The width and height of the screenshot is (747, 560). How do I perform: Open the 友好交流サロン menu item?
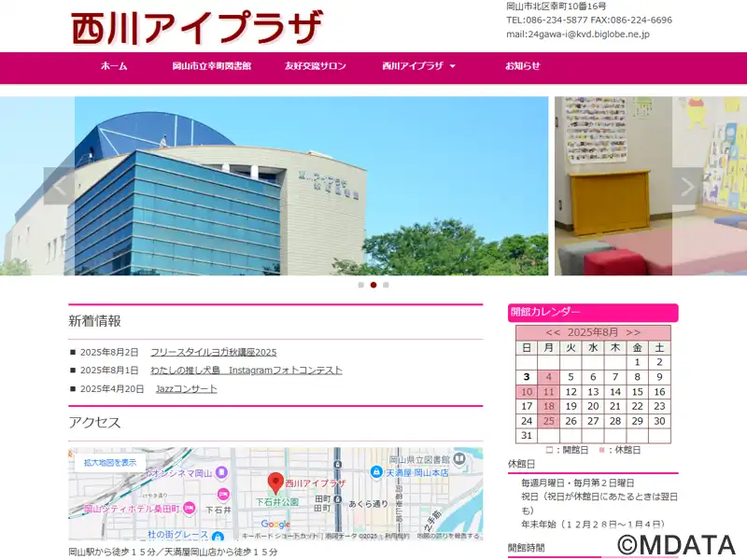coord(316,66)
